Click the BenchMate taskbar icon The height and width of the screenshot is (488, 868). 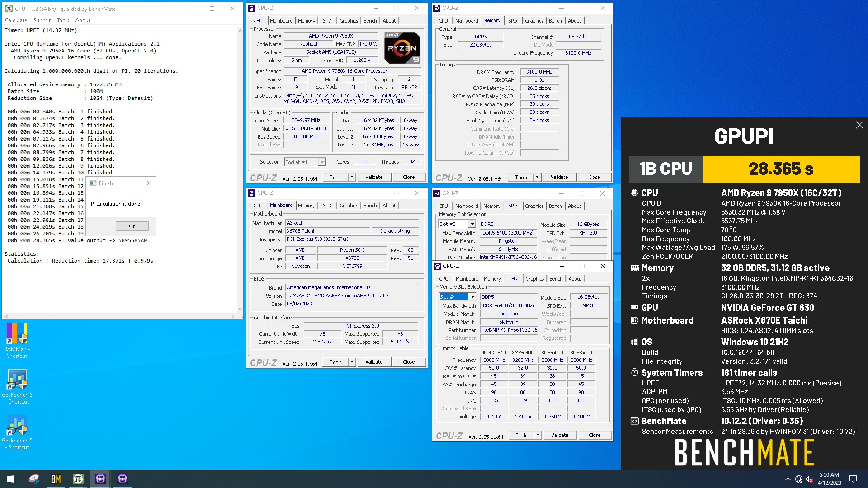56,479
